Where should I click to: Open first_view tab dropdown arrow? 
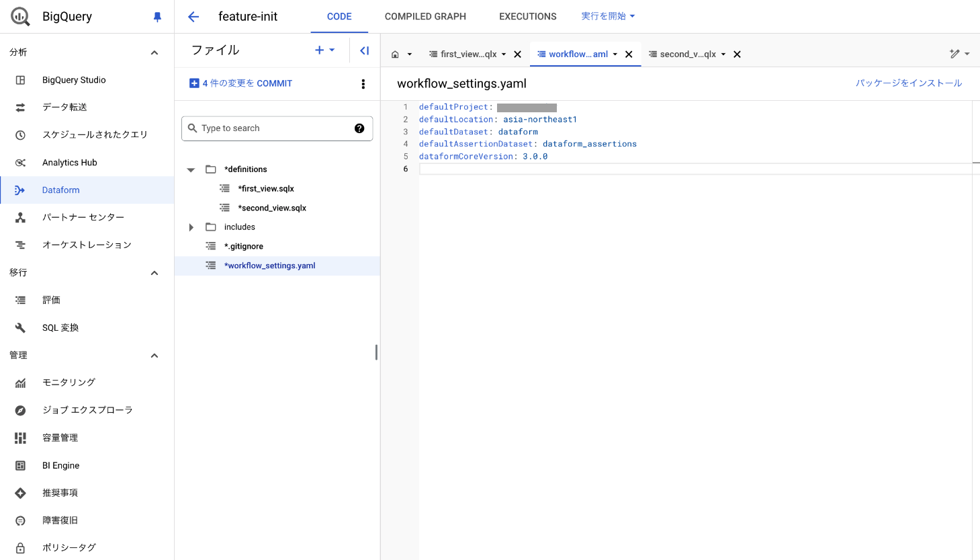click(x=504, y=54)
